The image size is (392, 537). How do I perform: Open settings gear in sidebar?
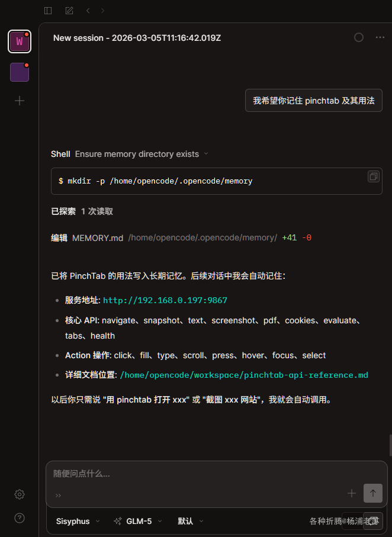point(20,494)
